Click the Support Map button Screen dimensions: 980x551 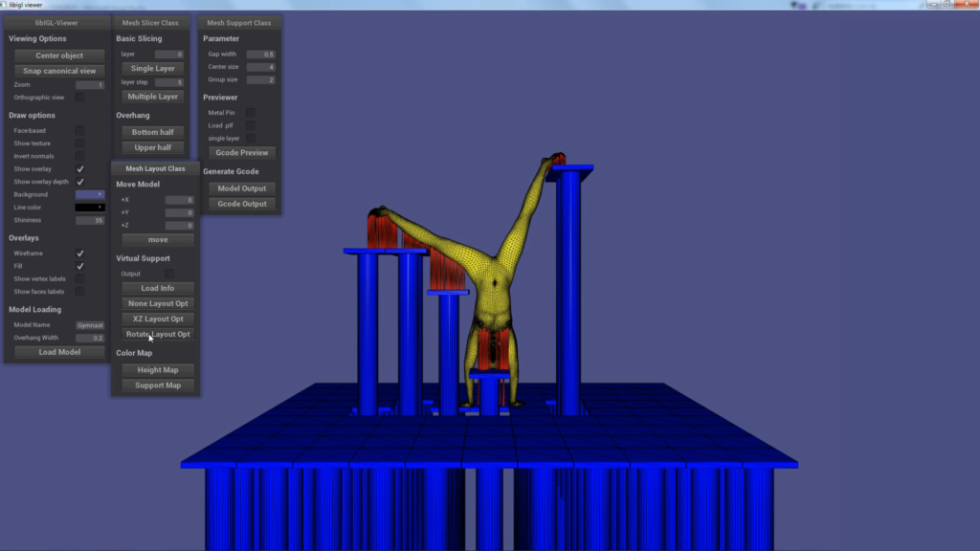tap(158, 386)
